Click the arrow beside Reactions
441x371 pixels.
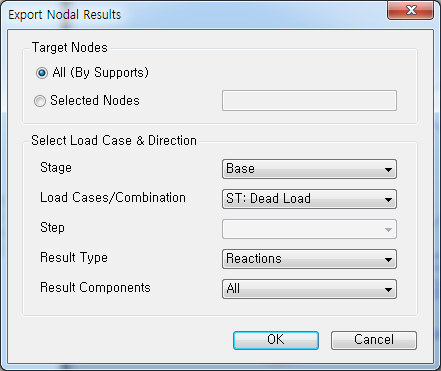388,260
